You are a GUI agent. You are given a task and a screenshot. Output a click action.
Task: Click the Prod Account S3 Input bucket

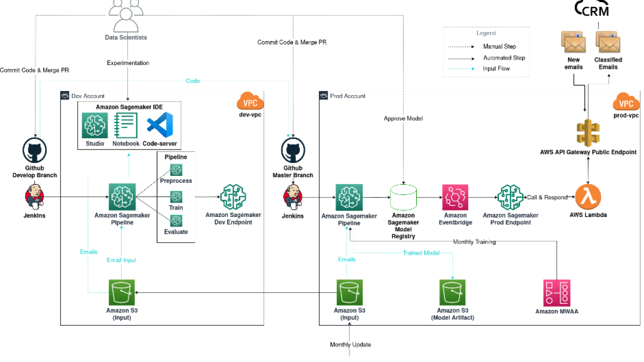(350, 293)
